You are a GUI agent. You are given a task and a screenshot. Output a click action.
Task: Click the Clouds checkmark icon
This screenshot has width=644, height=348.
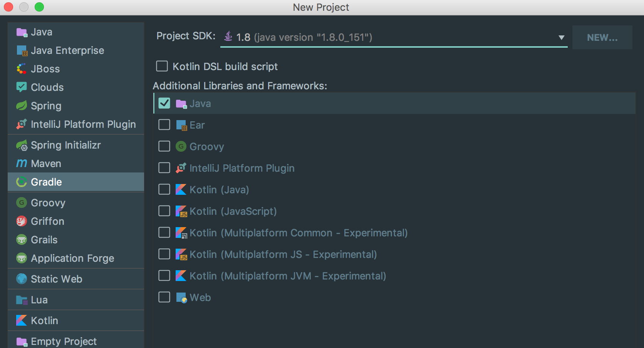[22, 87]
